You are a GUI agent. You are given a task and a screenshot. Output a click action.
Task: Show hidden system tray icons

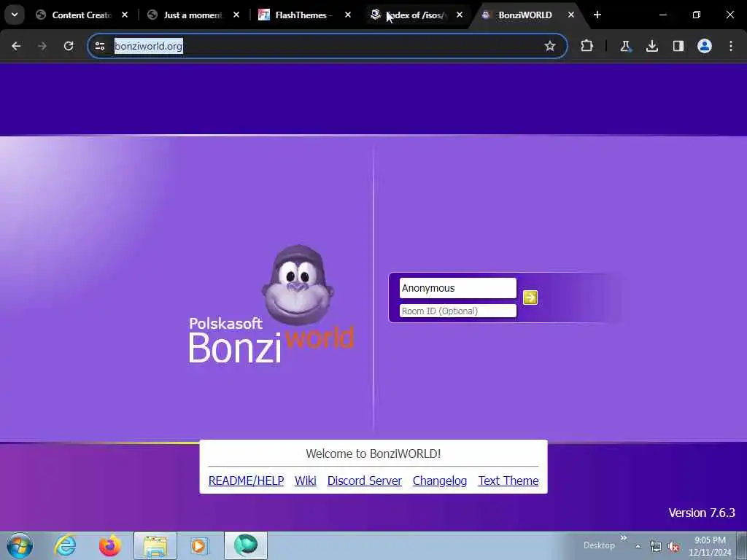click(x=638, y=546)
